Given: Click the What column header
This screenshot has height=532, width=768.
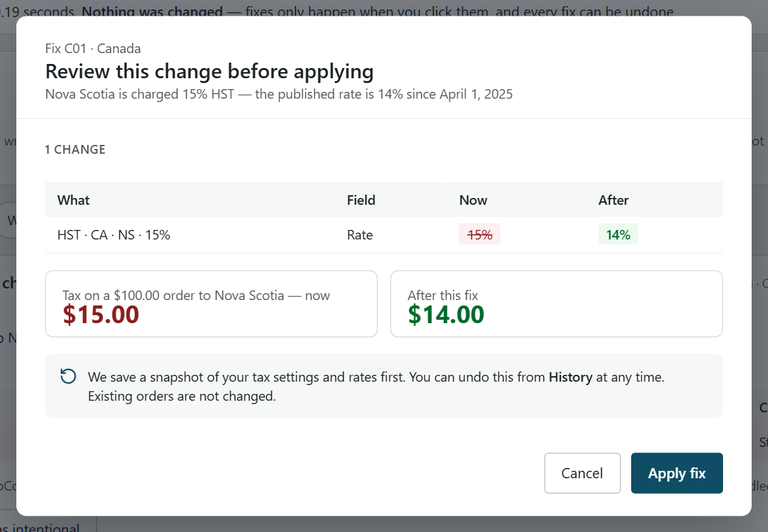Looking at the screenshot, I should (74, 200).
